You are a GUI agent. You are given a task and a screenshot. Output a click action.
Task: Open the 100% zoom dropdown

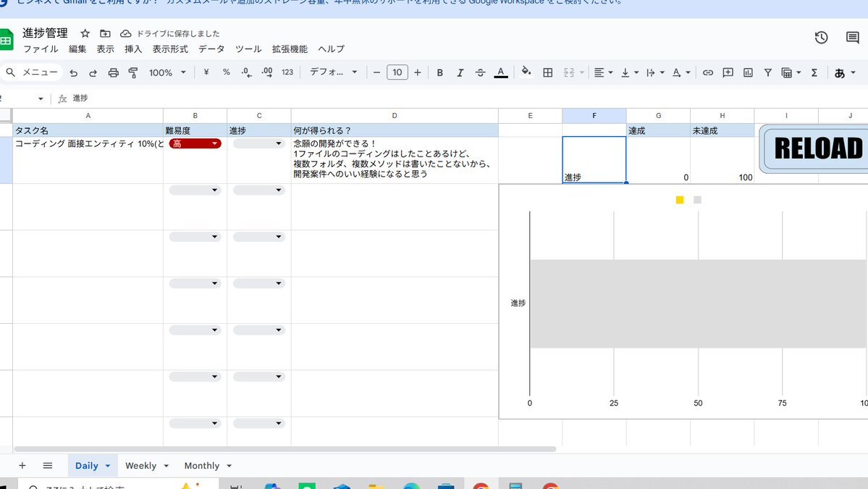167,72
